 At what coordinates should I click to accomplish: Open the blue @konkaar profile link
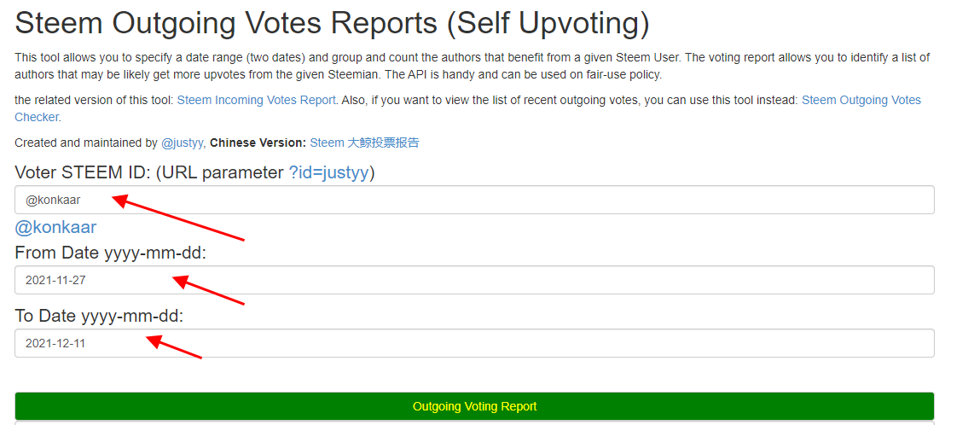coord(55,227)
